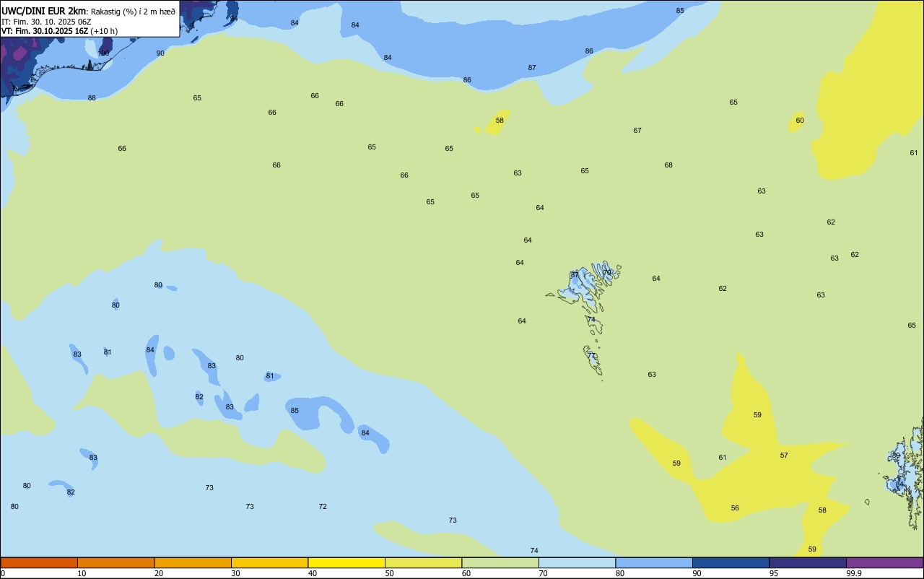Click the map value 68

click(668, 165)
